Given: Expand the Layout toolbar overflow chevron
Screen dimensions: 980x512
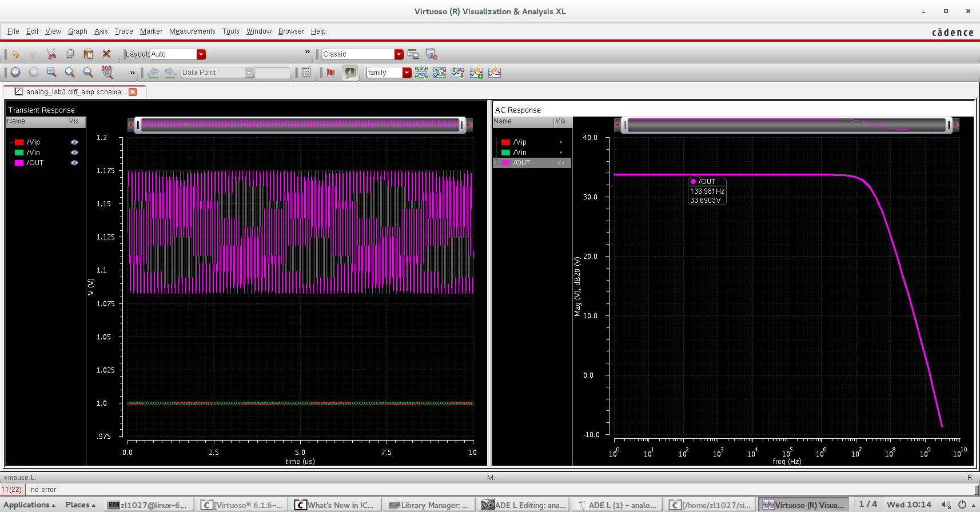Looking at the screenshot, I should tap(308, 52).
